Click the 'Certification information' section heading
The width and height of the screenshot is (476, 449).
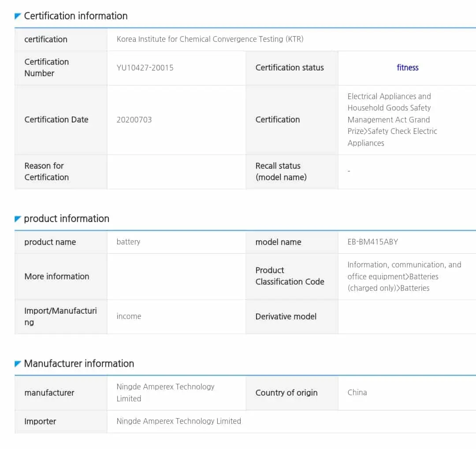point(75,16)
